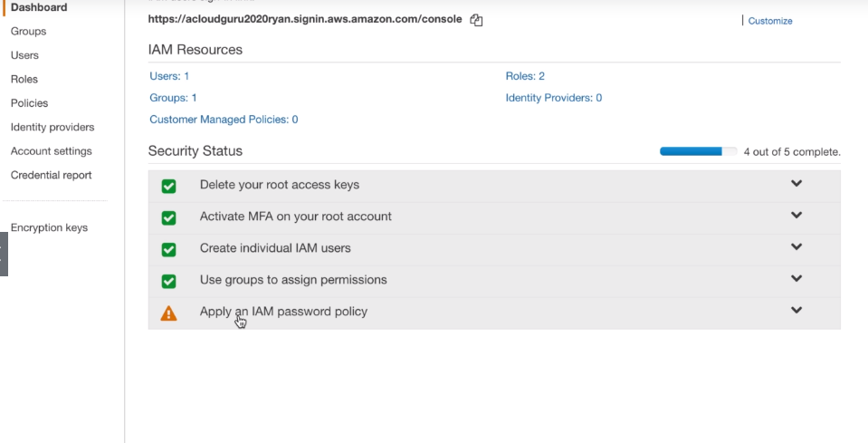Open Encryption keys in the sidebar
The image size is (868, 443).
49,228
